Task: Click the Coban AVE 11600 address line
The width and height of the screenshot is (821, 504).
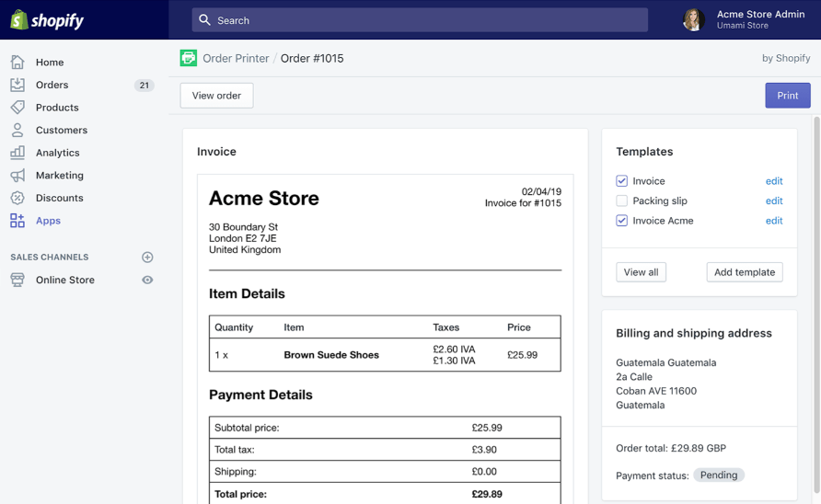Action: point(656,391)
